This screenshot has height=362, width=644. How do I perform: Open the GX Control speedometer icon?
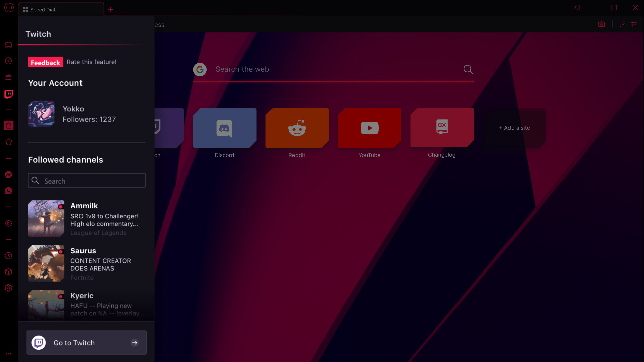(8, 61)
